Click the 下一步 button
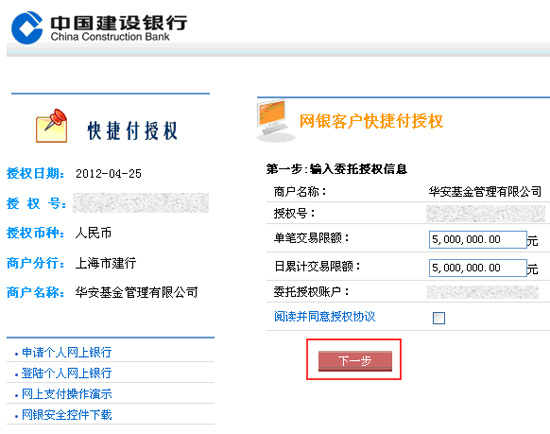This screenshot has height=434, width=550. [355, 361]
